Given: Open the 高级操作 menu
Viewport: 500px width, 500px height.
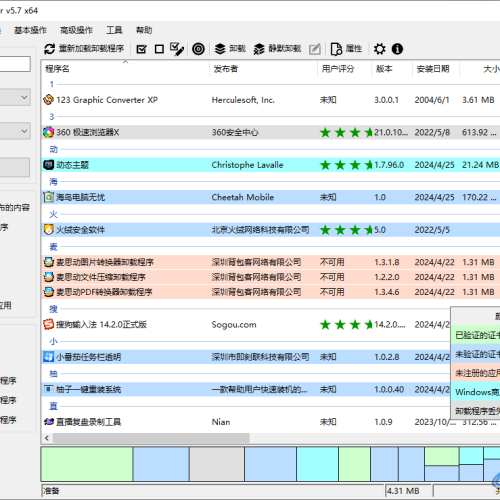Looking at the screenshot, I should click(76, 30).
